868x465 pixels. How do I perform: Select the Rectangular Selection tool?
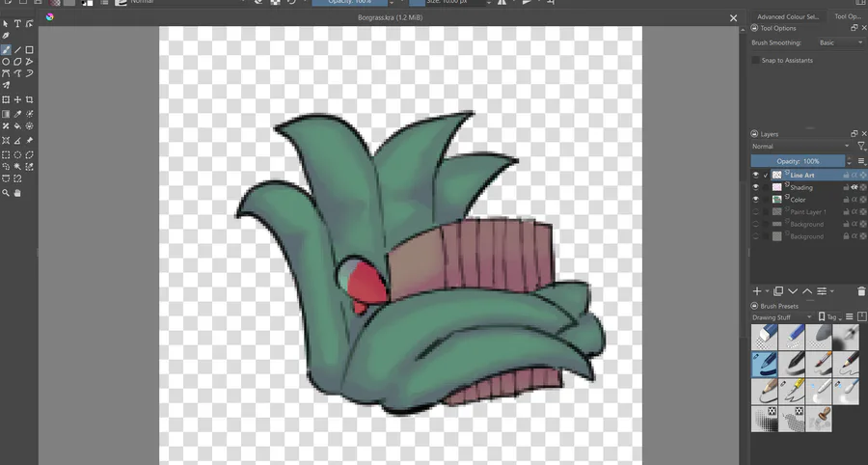(6, 155)
